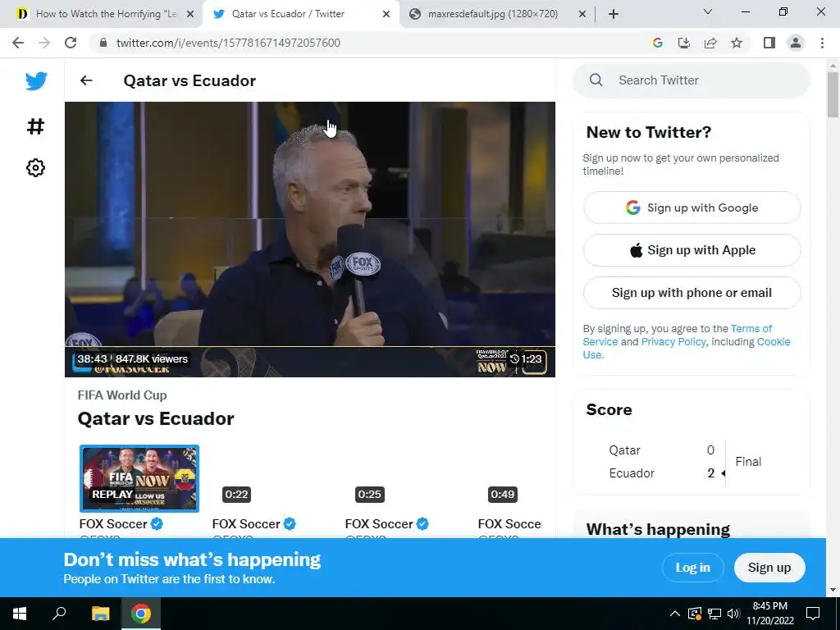Open the Privacy Policy link
This screenshot has height=630, width=840.
pyautogui.click(x=673, y=342)
